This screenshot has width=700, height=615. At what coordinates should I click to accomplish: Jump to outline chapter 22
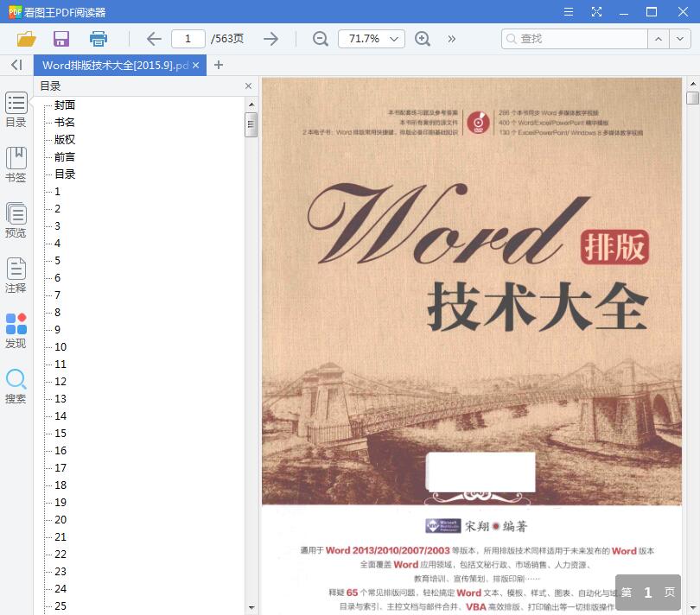click(60, 555)
